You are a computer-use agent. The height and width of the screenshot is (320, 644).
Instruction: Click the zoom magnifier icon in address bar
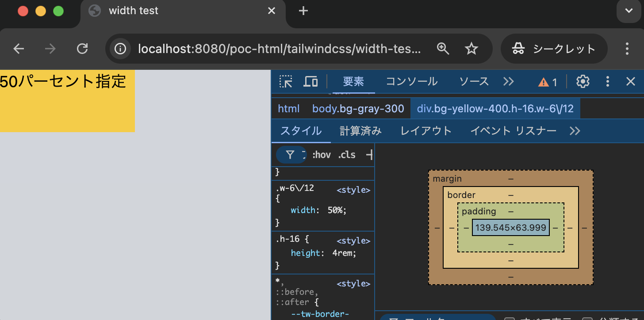pos(443,49)
